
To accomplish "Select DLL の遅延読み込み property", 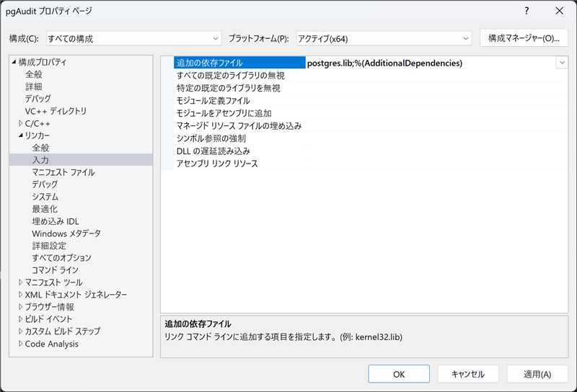I will [213, 151].
